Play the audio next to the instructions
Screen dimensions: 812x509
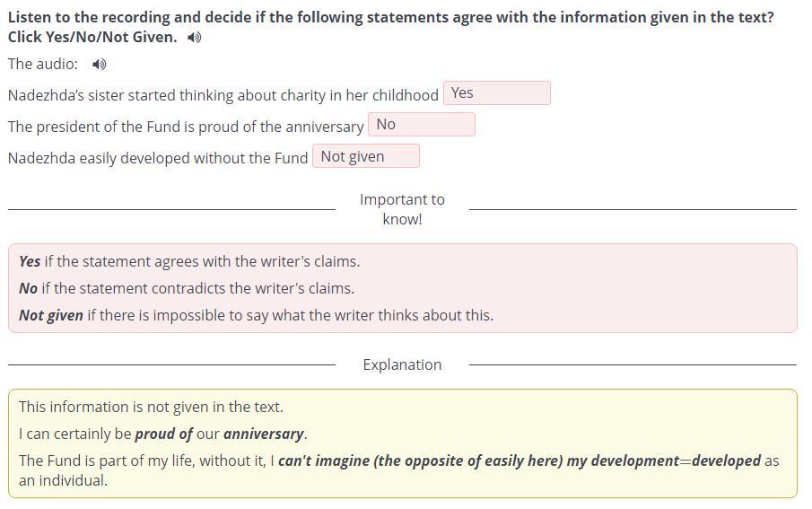pyautogui.click(x=195, y=38)
